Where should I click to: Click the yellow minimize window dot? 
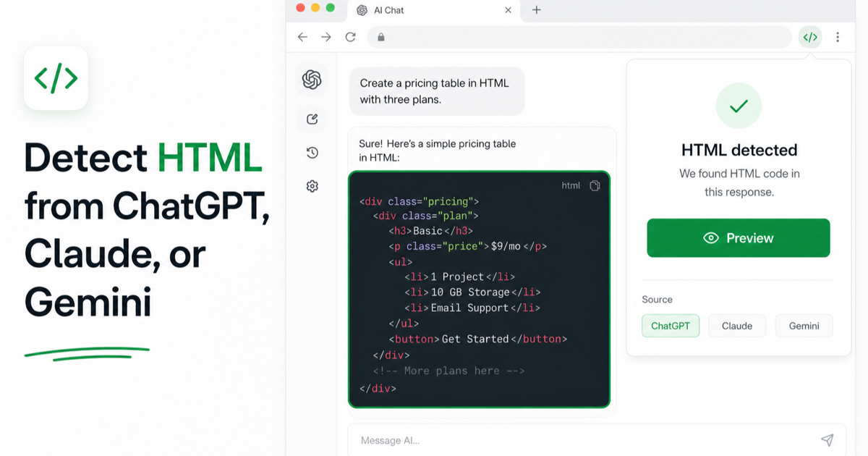(315, 8)
